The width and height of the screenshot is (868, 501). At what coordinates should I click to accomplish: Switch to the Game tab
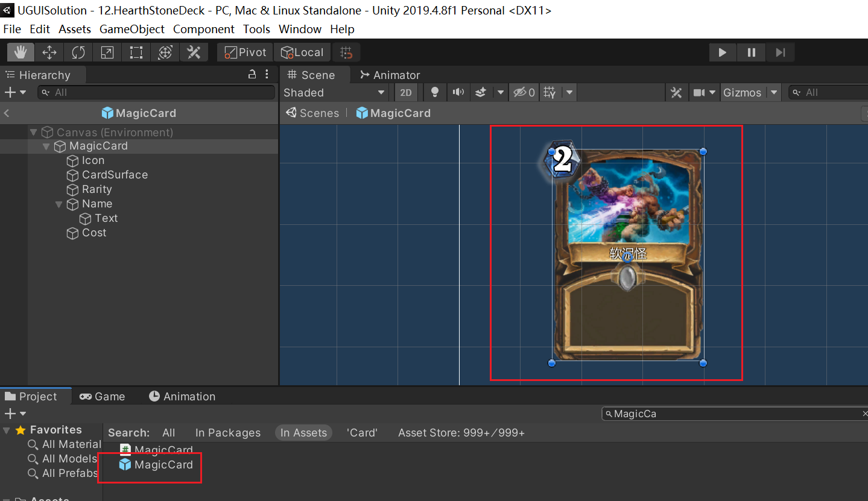(102, 396)
